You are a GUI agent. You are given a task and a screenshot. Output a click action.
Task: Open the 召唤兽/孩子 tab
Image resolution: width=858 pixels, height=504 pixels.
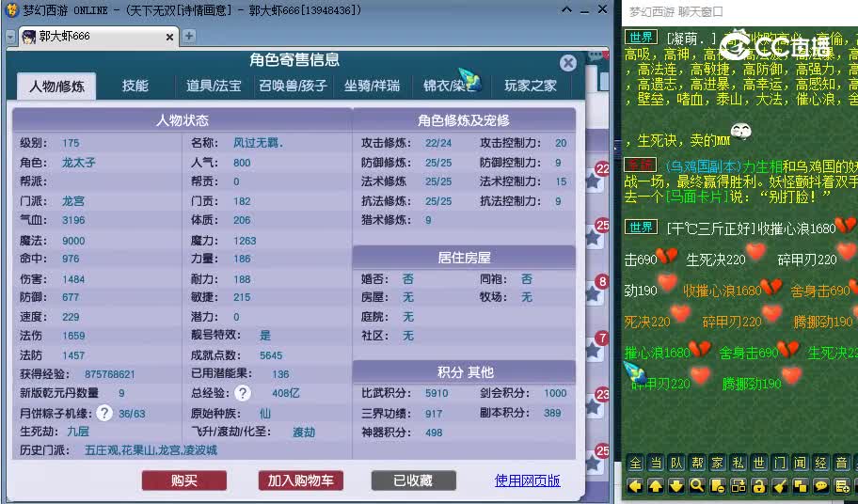pos(293,86)
